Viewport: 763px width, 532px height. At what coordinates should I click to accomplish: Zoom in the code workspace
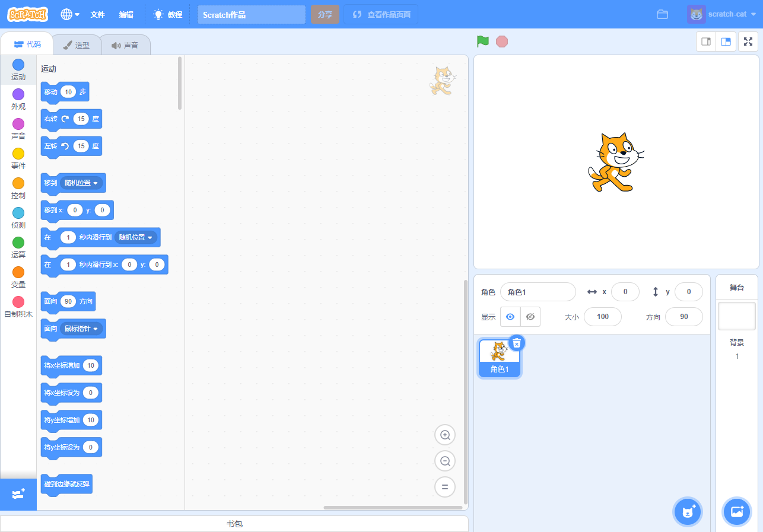pos(445,435)
